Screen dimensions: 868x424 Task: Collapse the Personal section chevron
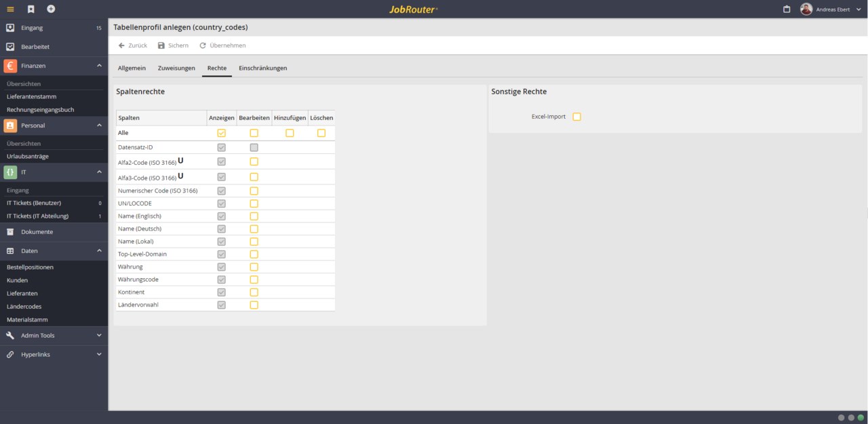point(99,126)
